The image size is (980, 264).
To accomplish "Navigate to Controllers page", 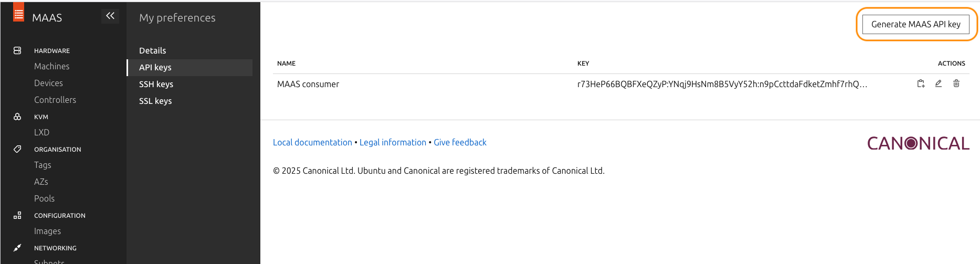I will tap(55, 100).
